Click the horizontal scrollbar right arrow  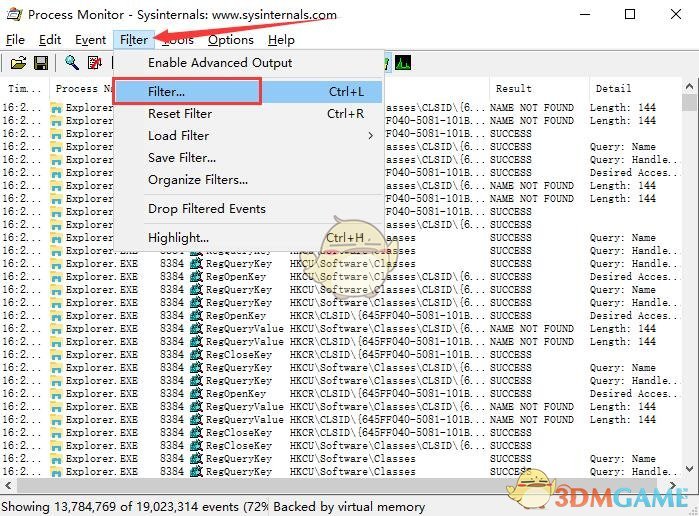tap(673, 485)
